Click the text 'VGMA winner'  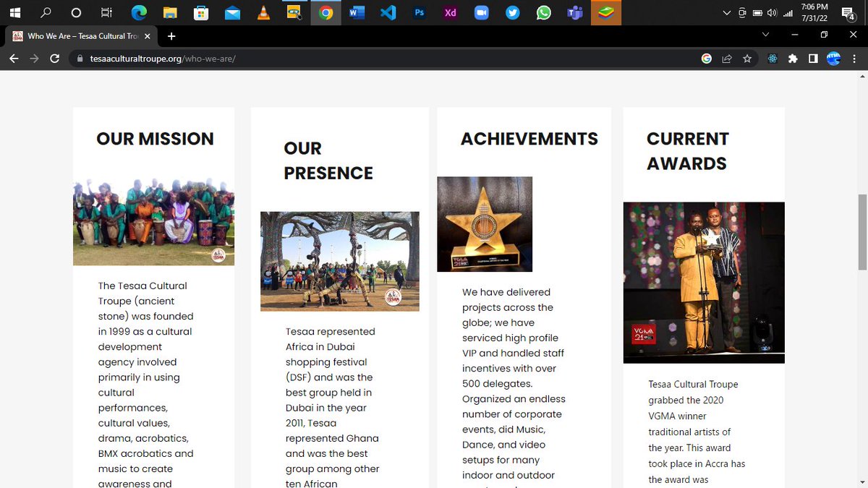(678, 416)
